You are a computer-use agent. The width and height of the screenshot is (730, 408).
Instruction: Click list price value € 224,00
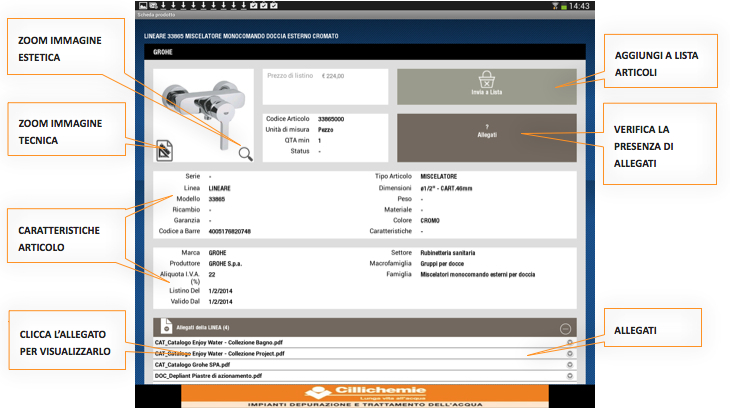click(x=333, y=76)
